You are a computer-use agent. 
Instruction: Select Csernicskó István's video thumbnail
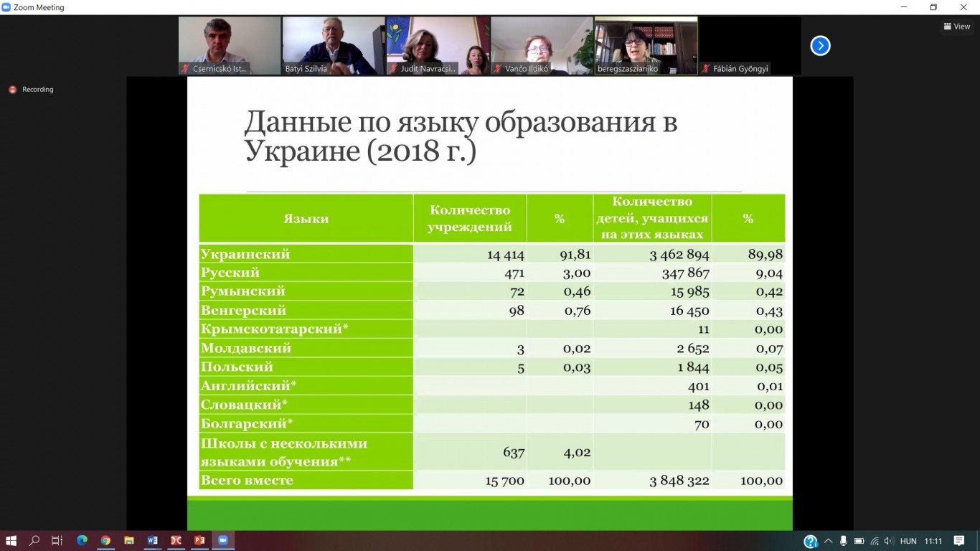pyautogui.click(x=230, y=45)
